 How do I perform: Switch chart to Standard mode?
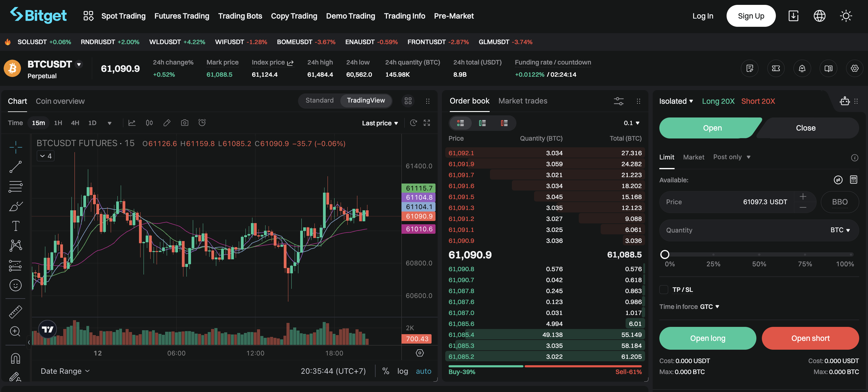pyautogui.click(x=319, y=100)
